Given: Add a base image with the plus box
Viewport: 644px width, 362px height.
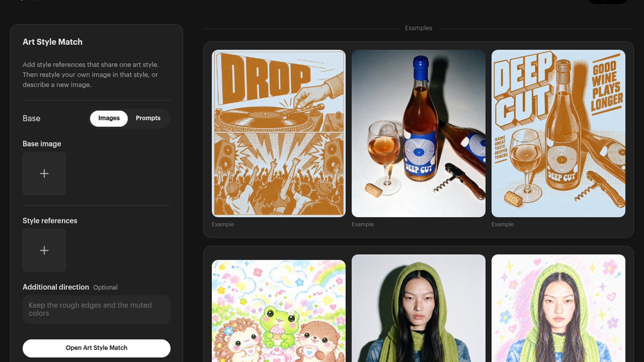Looking at the screenshot, I should coord(44,173).
